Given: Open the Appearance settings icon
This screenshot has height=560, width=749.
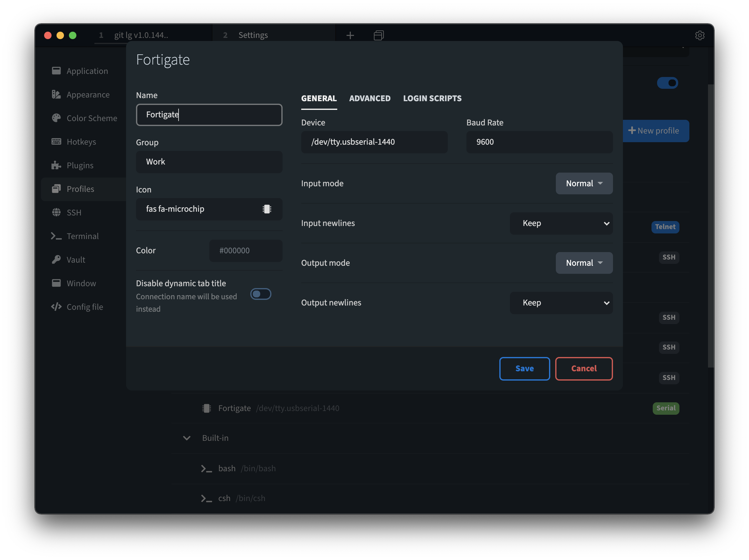Looking at the screenshot, I should pyautogui.click(x=56, y=94).
